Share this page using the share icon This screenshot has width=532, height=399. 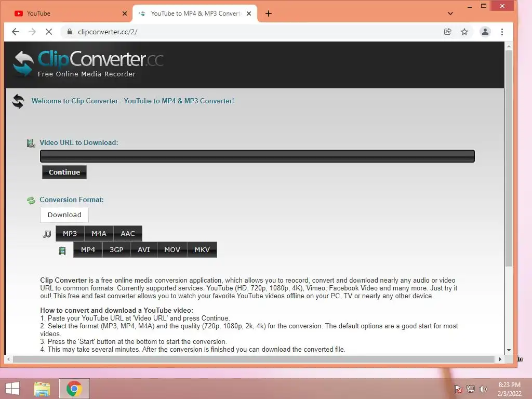447,32
